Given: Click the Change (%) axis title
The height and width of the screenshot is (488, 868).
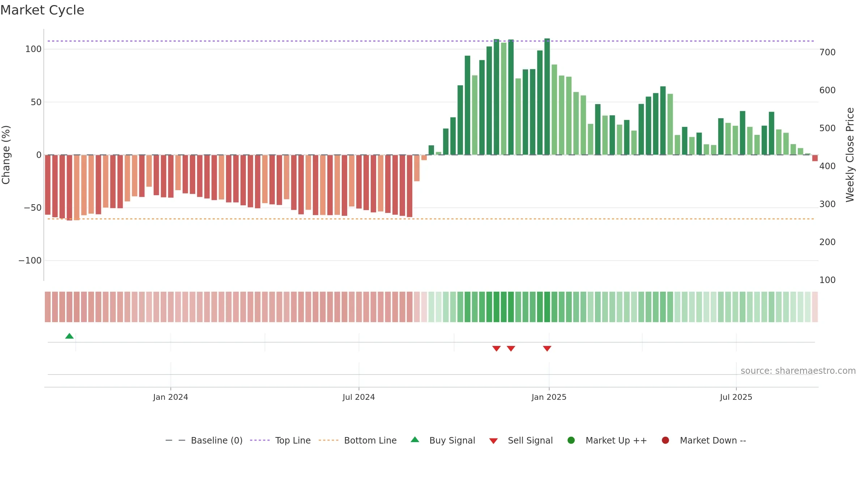Looking at the screenshot, I should point(6,155).
